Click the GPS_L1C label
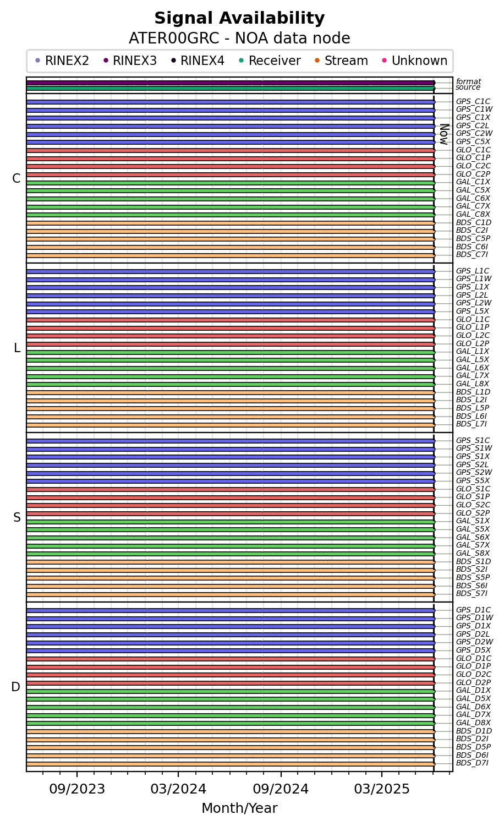The image size is (504, 826). [x=473, y=271]
